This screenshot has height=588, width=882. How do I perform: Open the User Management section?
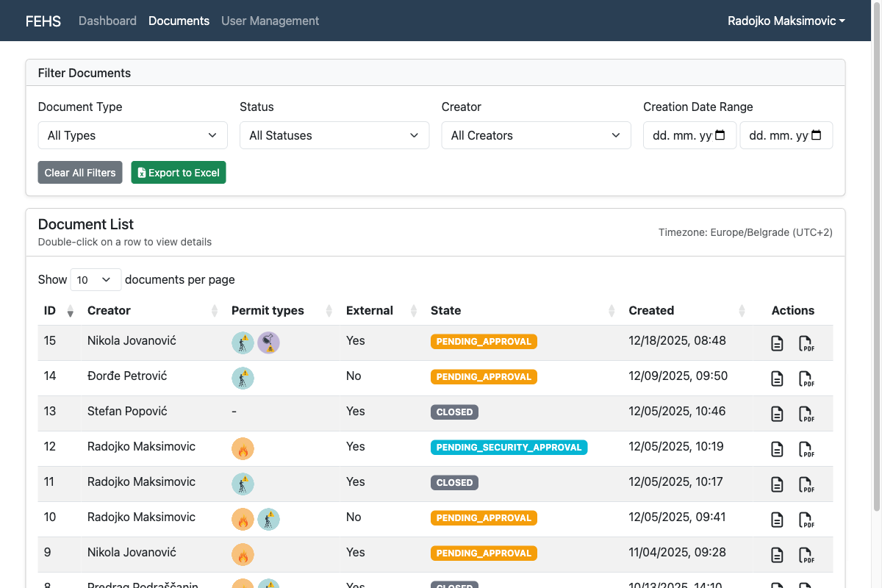(x=270, y=21)
